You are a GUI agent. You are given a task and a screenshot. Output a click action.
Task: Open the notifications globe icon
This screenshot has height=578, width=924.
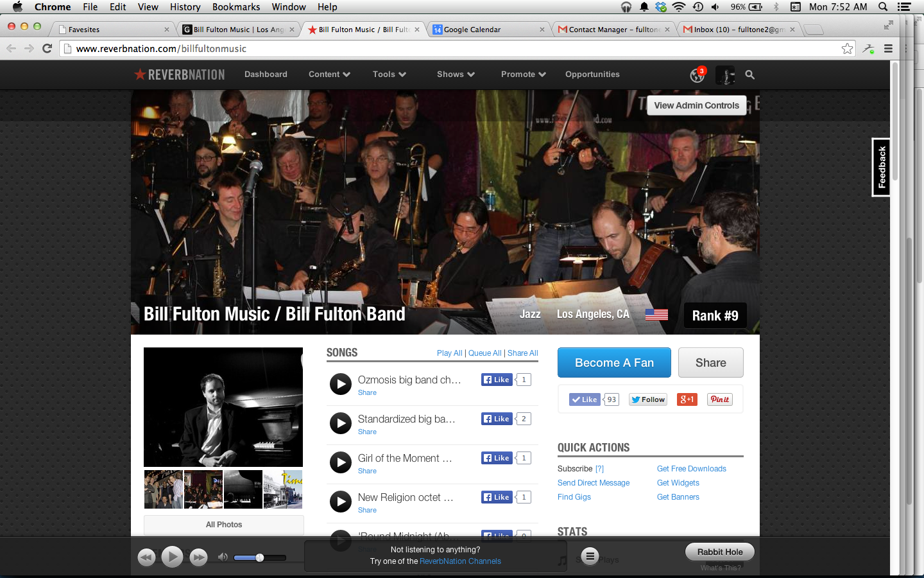[x=697, y=75]
